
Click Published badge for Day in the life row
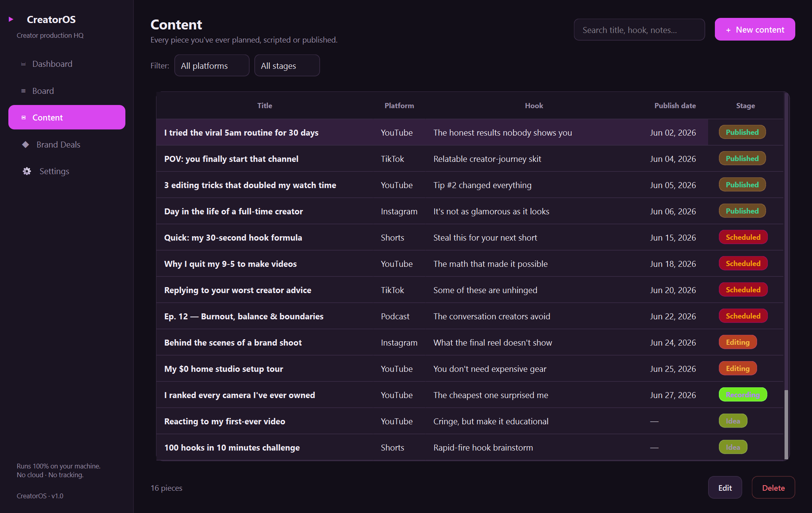[x=742, y=211]
